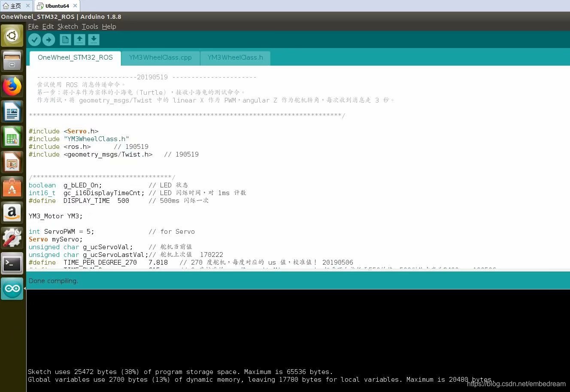Click the '#define DISPLAY_TIME 500' line
Viewport: 570px width, 392px height.
click(x=79, y=201)
